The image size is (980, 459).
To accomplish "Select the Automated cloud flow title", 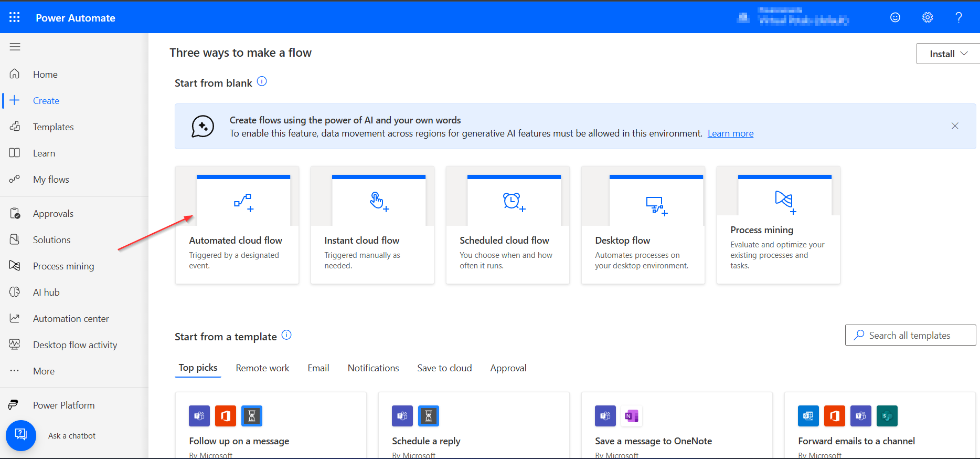I will (236, 240).
